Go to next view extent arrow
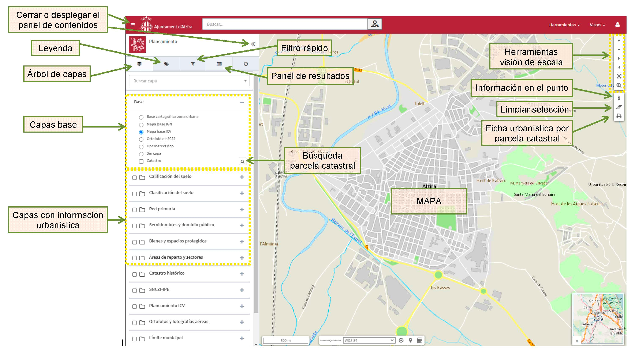The image size is (639, 364). click(619, 58)
